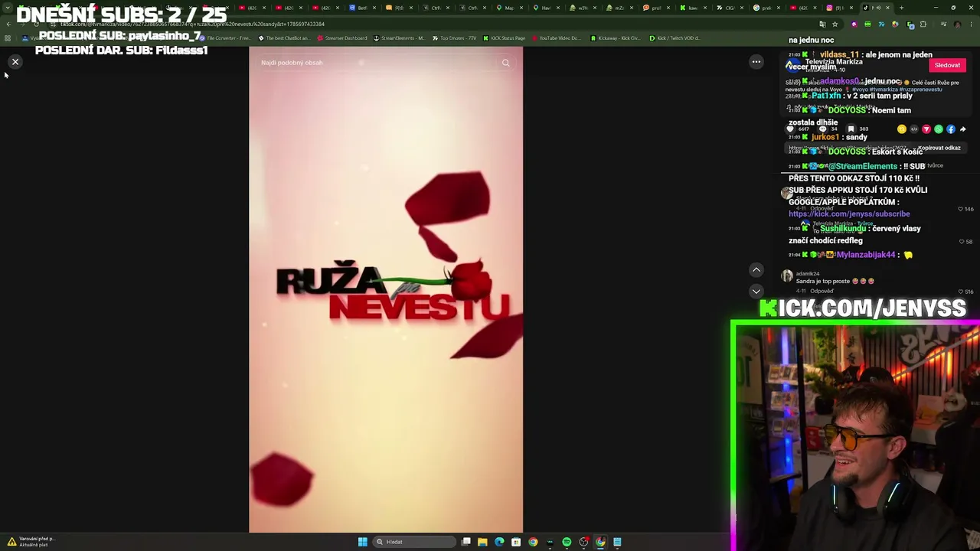Open File Explorer from the taskbar
The height and width of the screenshot is (551, 980).
click(482, 542)
